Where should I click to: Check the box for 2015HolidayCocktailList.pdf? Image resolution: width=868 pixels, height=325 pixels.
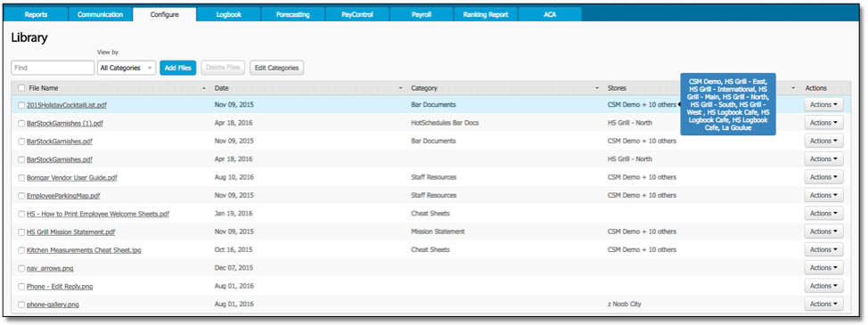[21, 105]
